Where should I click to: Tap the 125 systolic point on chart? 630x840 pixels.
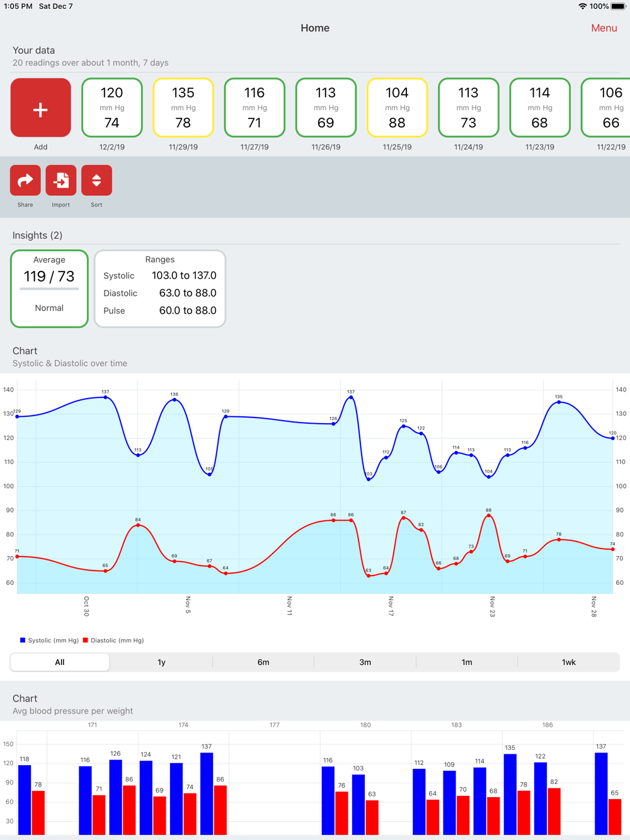point(404,426)
